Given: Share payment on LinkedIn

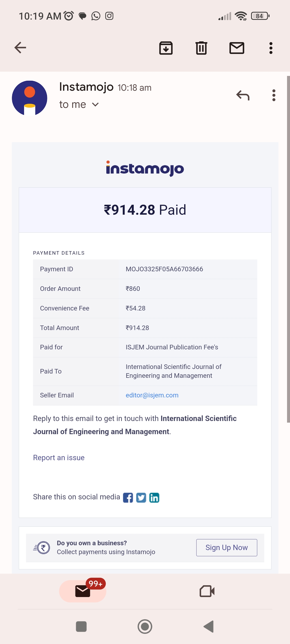Looking at the screenshot, I should pos(154,498).
